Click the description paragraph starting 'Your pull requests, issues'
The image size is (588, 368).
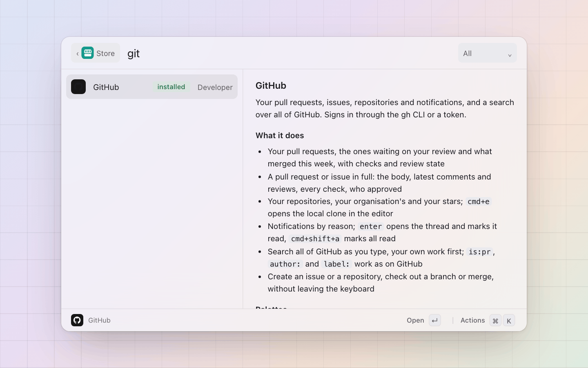tap(385, 108)
